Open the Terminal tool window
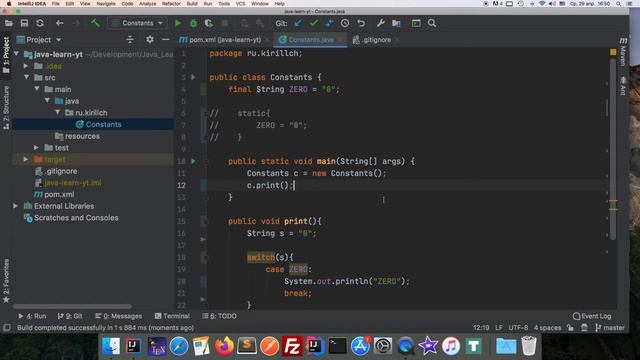640x360 pixels. click(172, 316)
